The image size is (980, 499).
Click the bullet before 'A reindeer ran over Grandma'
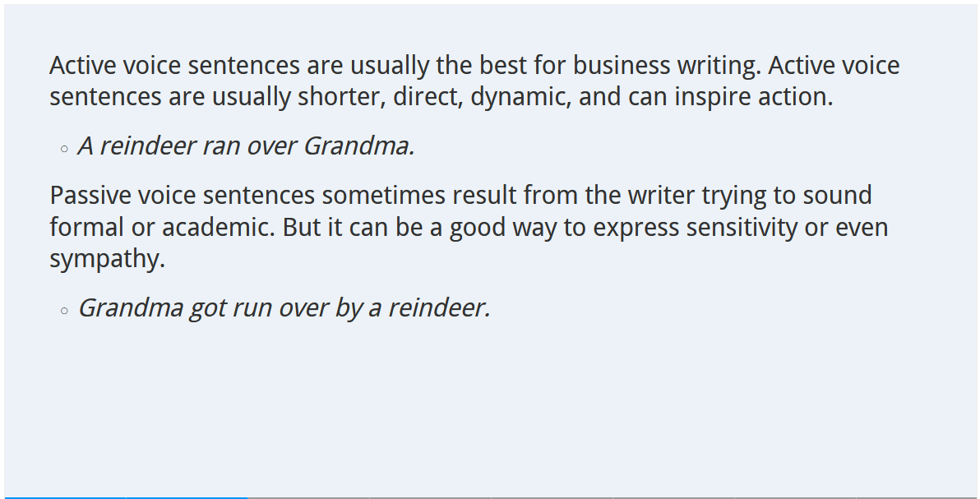[64, 149]
